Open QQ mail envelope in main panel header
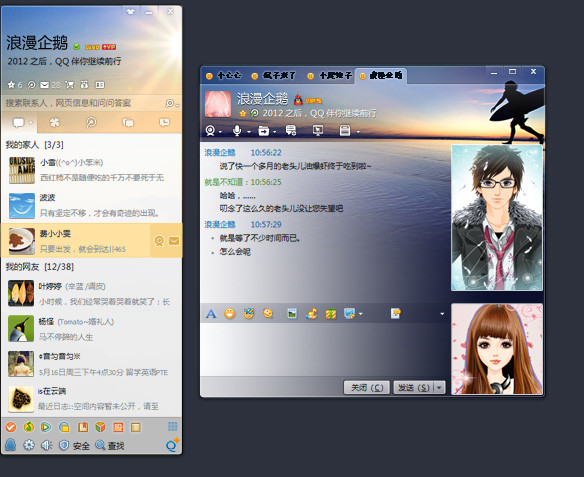Image resolution: width=584 pixels, height=477 pixels. tap(44, 85)
